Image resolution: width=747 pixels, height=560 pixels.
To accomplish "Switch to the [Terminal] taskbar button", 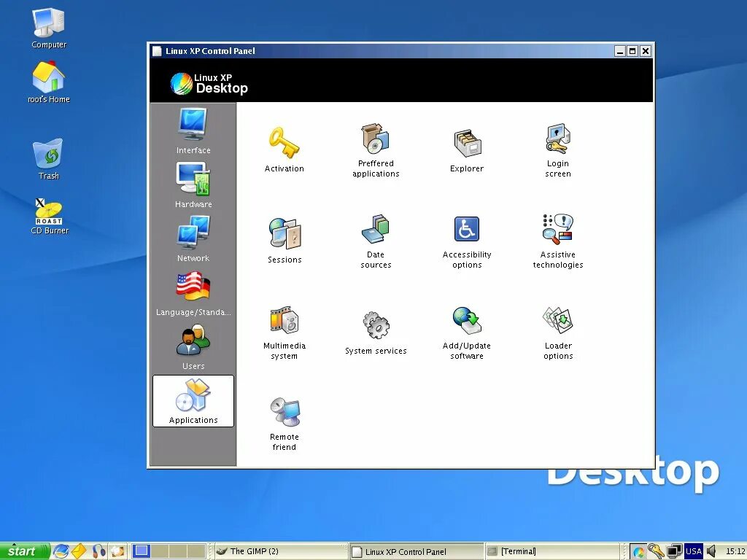I will (551, 551).
